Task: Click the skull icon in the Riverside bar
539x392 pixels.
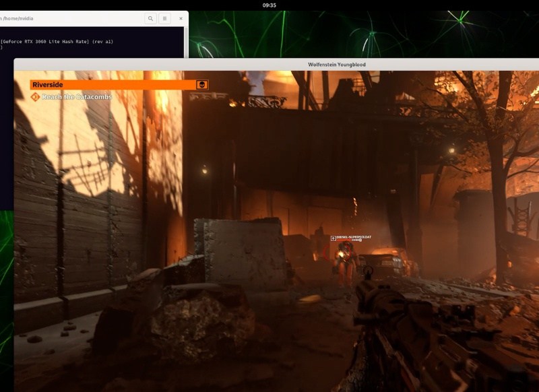Action: [x=201, y=85]
